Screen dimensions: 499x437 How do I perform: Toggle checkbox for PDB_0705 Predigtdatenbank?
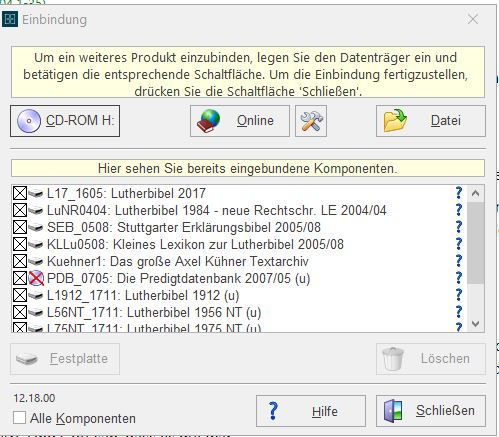coord(20,278)
